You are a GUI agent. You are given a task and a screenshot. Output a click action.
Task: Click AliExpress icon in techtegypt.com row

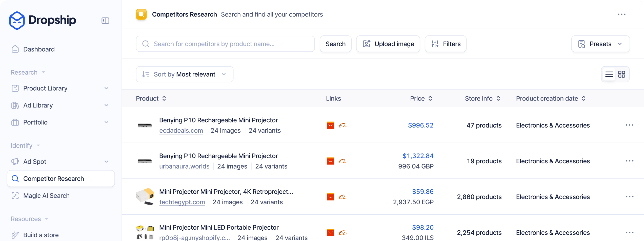[x=330, y=197]
